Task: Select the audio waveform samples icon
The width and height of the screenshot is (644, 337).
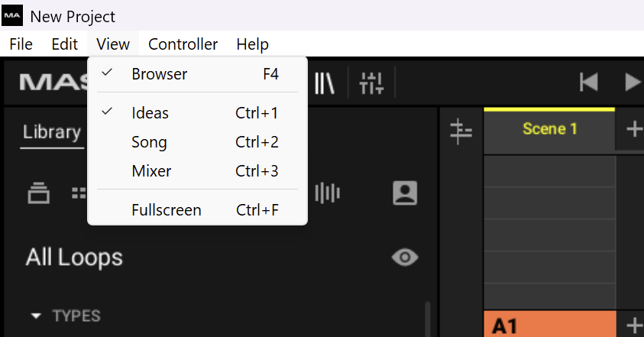Action: pos(328,193)
